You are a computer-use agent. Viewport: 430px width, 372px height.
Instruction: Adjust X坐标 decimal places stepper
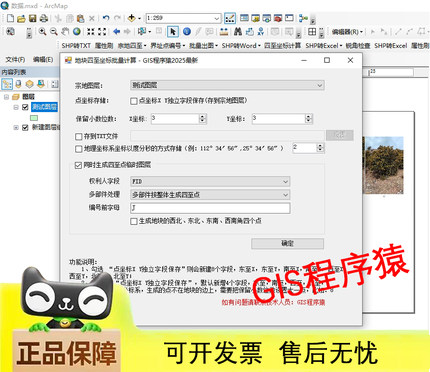(x=203, y=118)
